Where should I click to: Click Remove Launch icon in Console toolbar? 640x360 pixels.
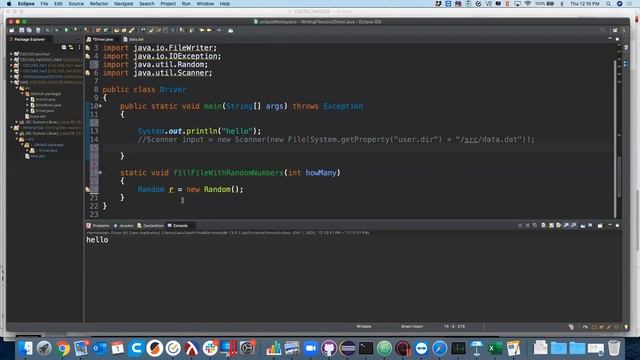527,225
